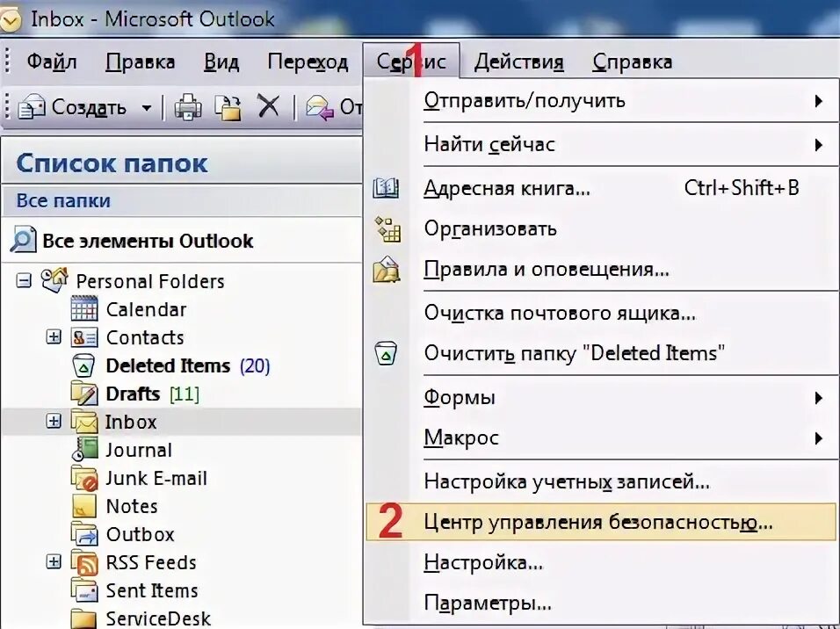Click the Organize menu icon
The height and width of the screenshot is (629, 840).
tap(387, 228)
